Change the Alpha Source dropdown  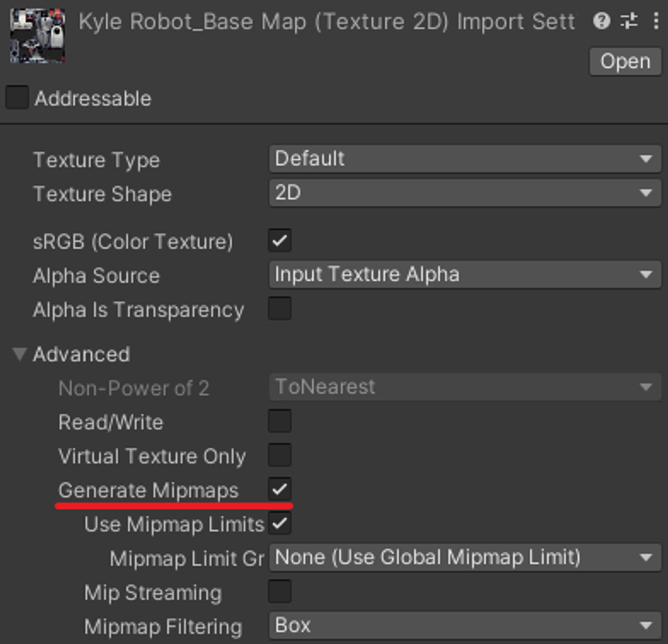click(x=464, y=275)
